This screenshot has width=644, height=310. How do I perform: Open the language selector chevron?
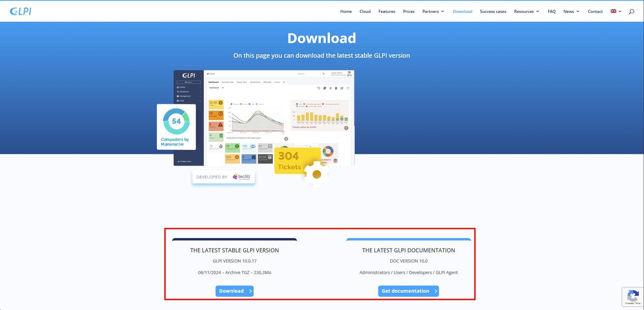(620, 11)
